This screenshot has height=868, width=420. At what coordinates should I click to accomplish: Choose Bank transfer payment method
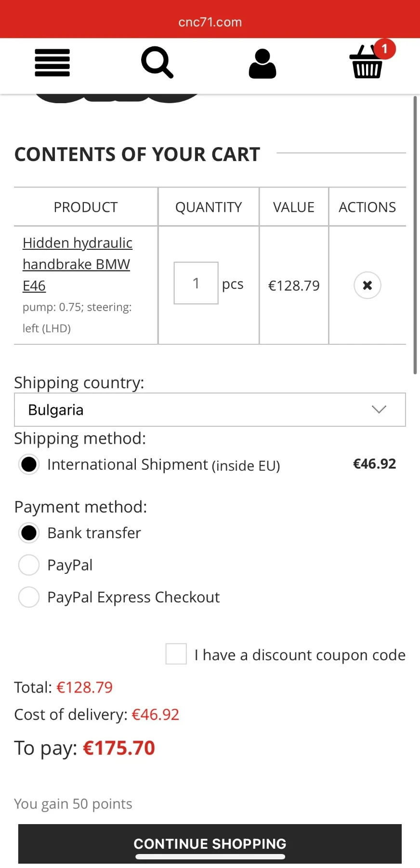coord(29,533)
